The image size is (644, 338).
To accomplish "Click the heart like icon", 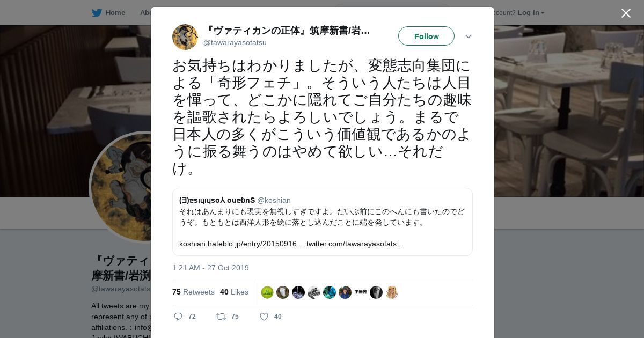I will [264, 317].
